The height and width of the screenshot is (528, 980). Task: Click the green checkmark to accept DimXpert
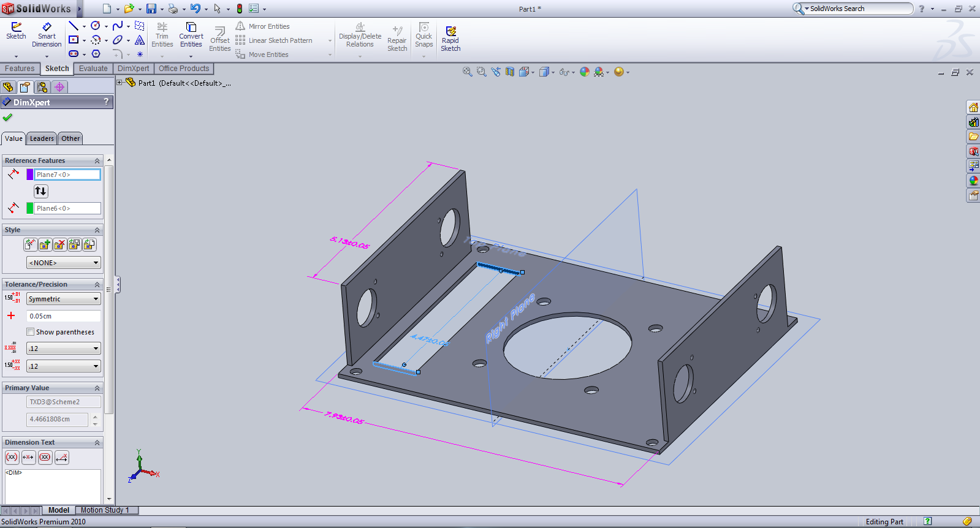pyautogui.click(x=7, y=118)
